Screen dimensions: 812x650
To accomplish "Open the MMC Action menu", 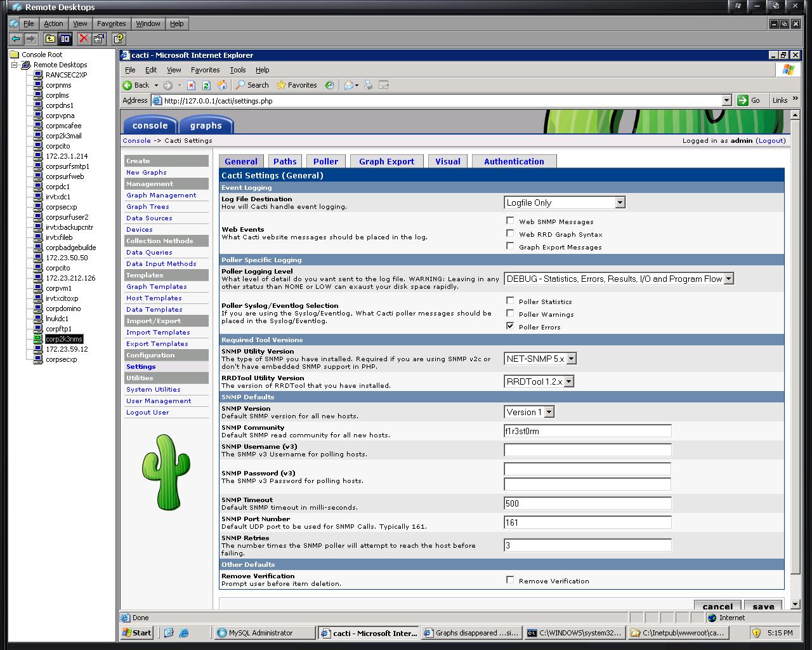I will [53, 23].
